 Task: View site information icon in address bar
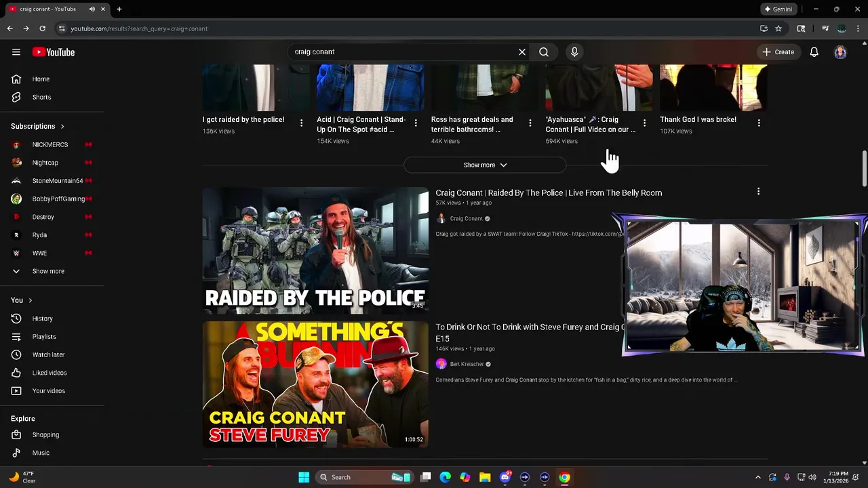pyautogui.click(x=62, y=28)
